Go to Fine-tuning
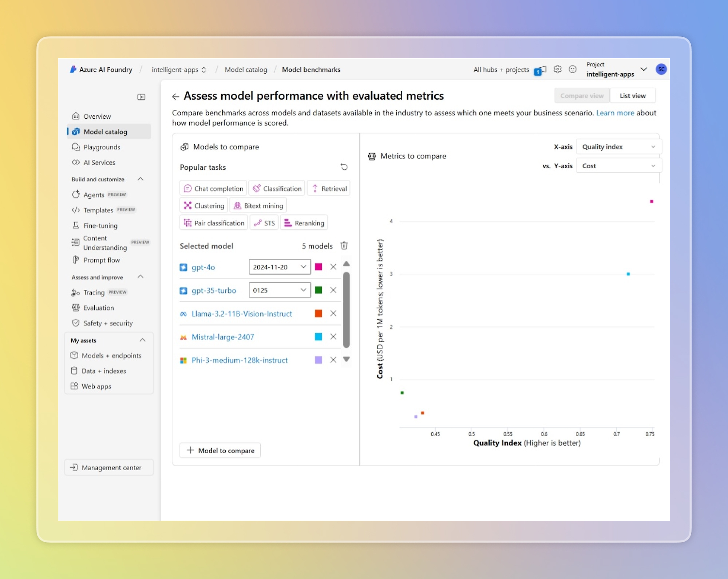The image size is (728, 579). (x=109, y=225)
